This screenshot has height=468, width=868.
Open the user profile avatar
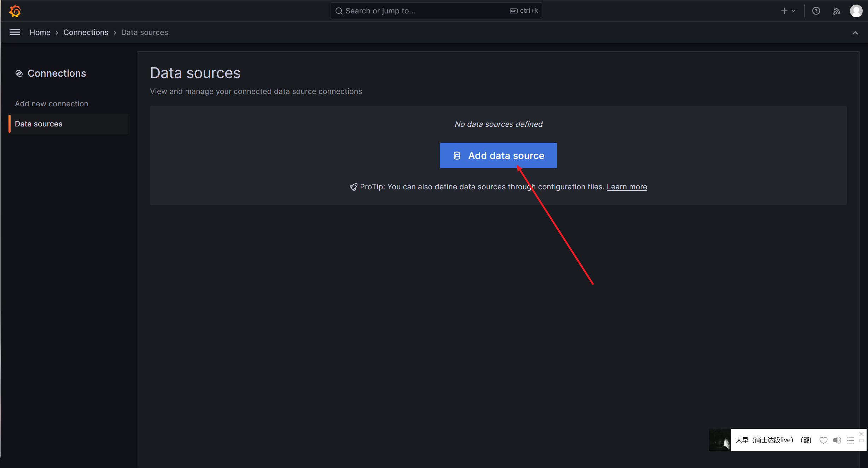point(856,11)
